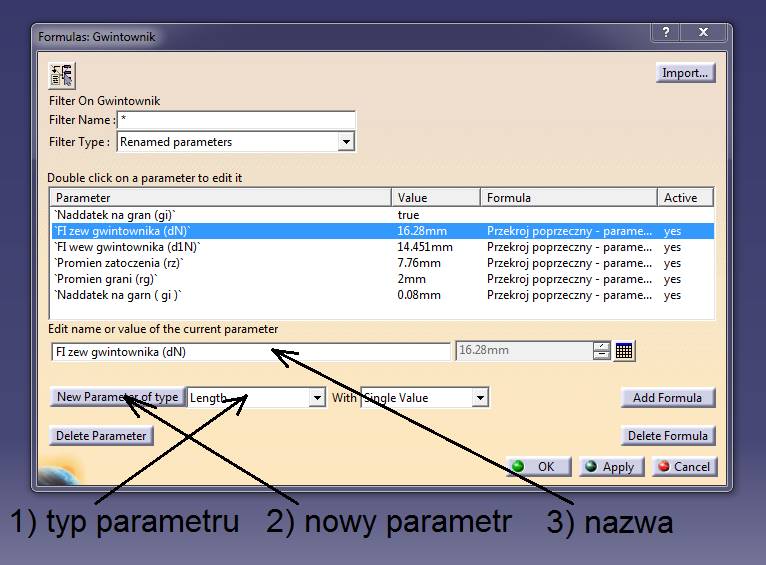Screen dimensions: 766x565
Task: Select row `Promien grani (rg)`
Action: click(x=382, y=279)
